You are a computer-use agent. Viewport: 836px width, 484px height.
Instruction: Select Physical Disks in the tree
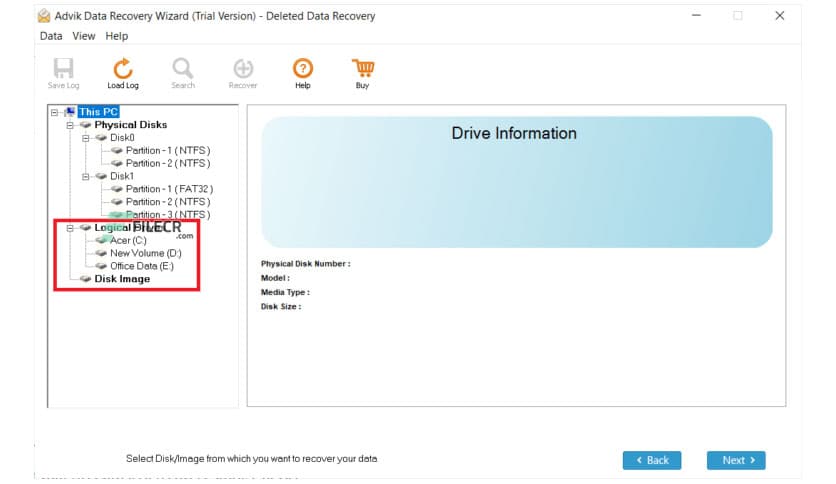(131, 125)
